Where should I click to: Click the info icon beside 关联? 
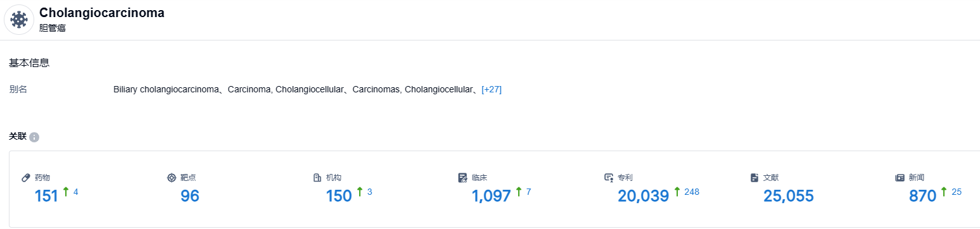pyautogui.click(x=34, y=137)
